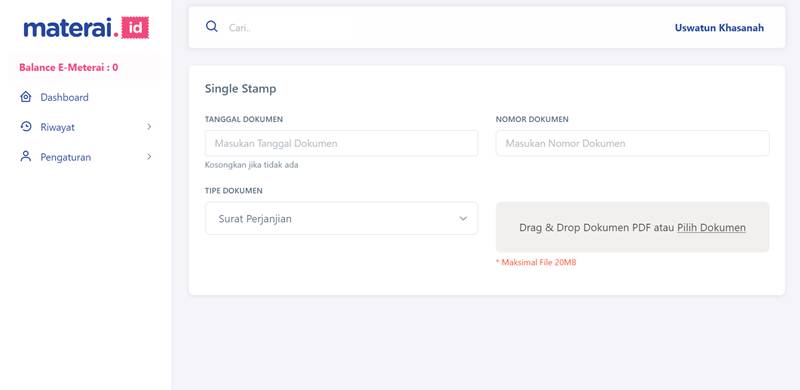Click the search magnifier icon
The height and width of the screenshot is (390, 800).
click(212, 27)
